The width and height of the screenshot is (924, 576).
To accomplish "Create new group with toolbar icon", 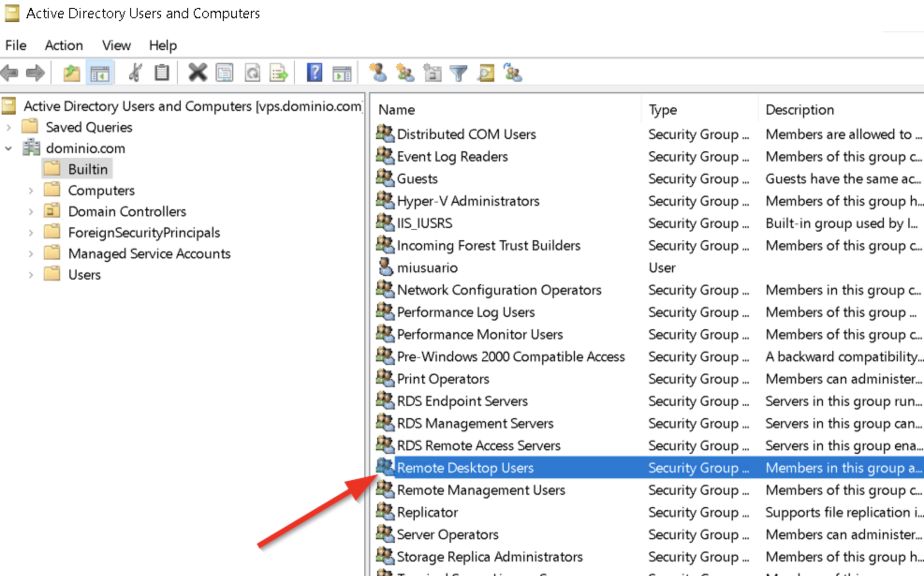I will [x=405, y=73].
